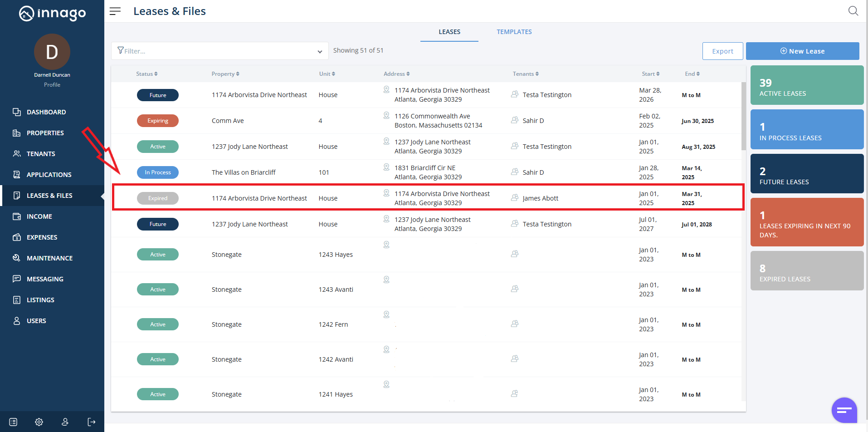Open the chat support bubble
This screenshot has height=432, width=868.
(844, 410)
